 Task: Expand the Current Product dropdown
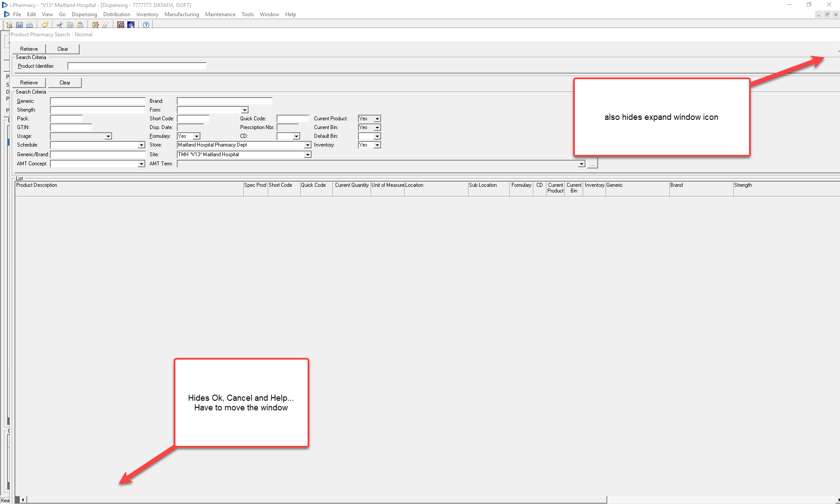[x=377, y=119]
